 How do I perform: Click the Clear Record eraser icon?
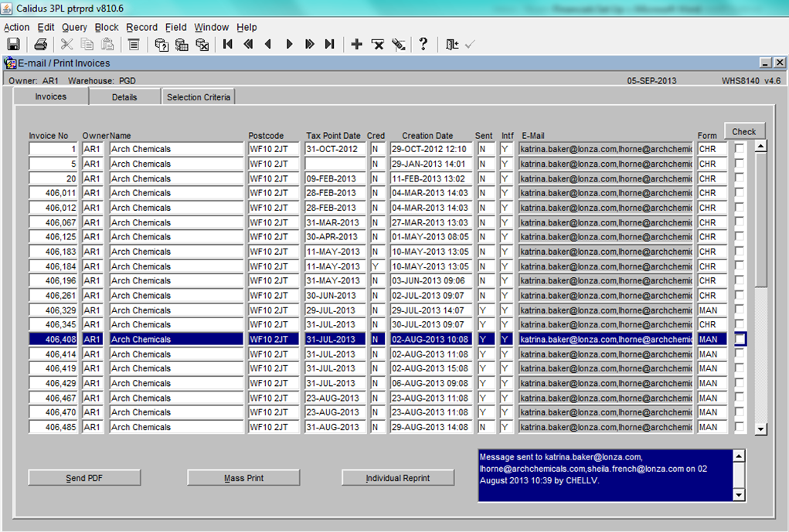(399, 44)
